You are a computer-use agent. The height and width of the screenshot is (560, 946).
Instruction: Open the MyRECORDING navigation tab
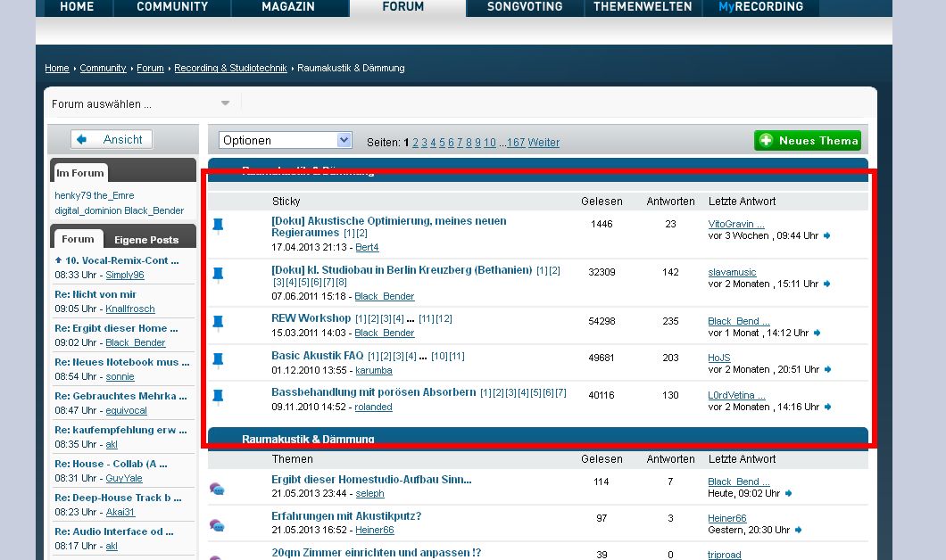[x=761, y=7]
